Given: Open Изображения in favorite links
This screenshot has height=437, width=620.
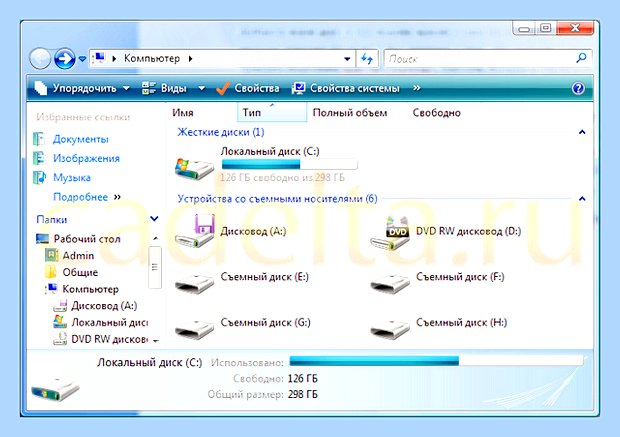Looking at the screenshot, I should [x=86, y=158].
